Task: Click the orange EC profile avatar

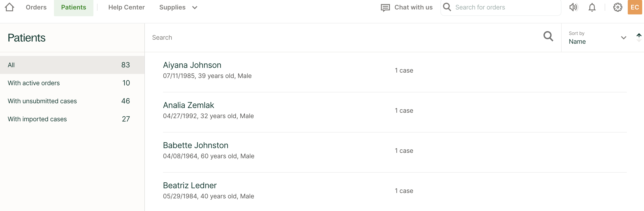Action: point(635,7)
